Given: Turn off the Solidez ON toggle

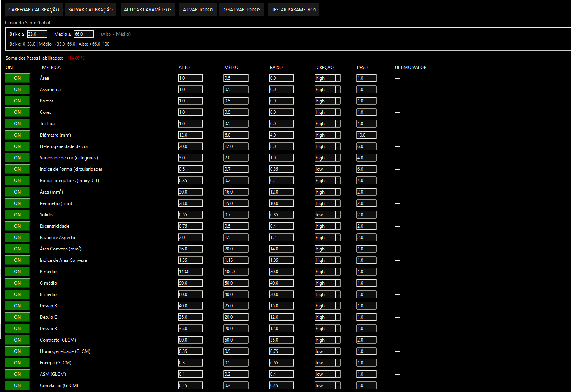Looking at the screenshot, I should click(17, 215).
